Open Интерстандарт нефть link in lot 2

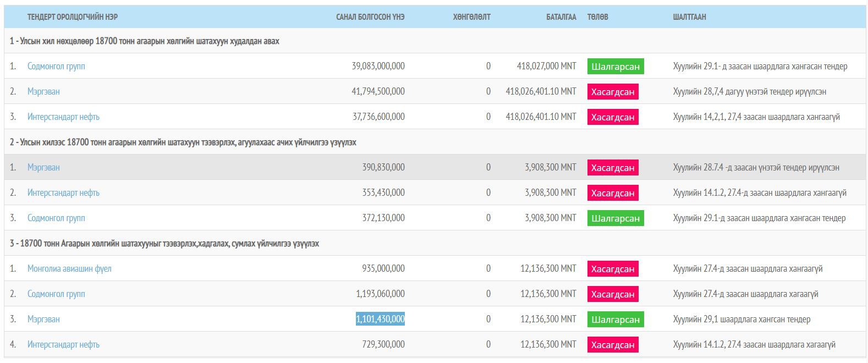tap(63, 193)
